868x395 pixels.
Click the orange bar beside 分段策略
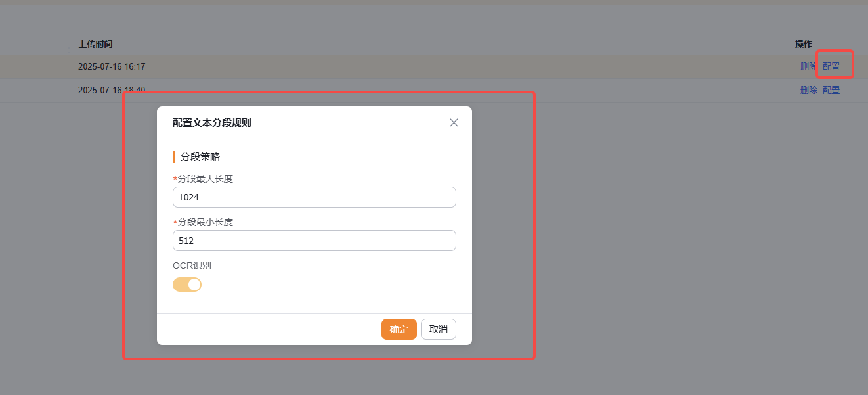174,157
